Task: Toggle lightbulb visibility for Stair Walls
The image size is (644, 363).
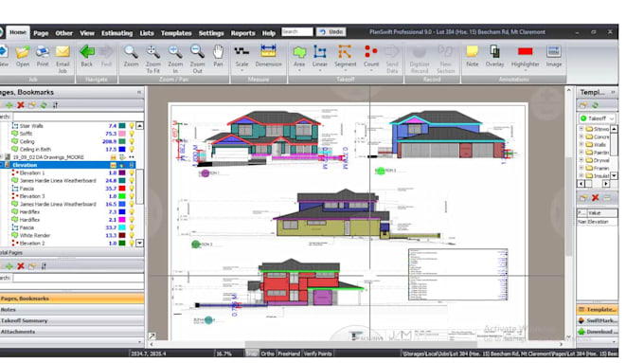Action: click(x=132, y=126)
